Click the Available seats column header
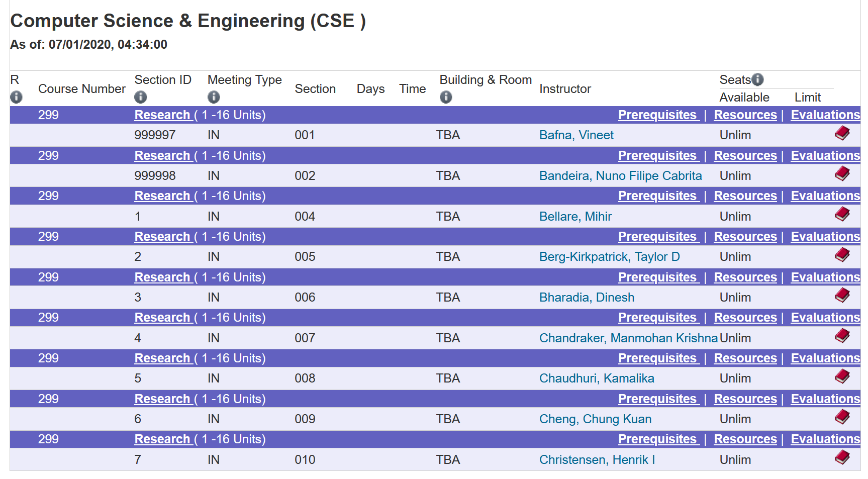The image size is (868, 479). 744,98
